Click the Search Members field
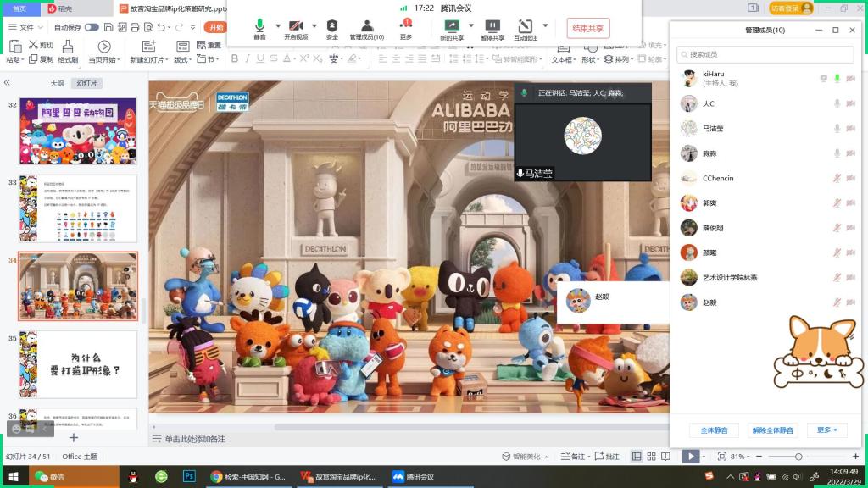Screen dimensions: 868x488 pyautogui.click(x=765, y=54)
